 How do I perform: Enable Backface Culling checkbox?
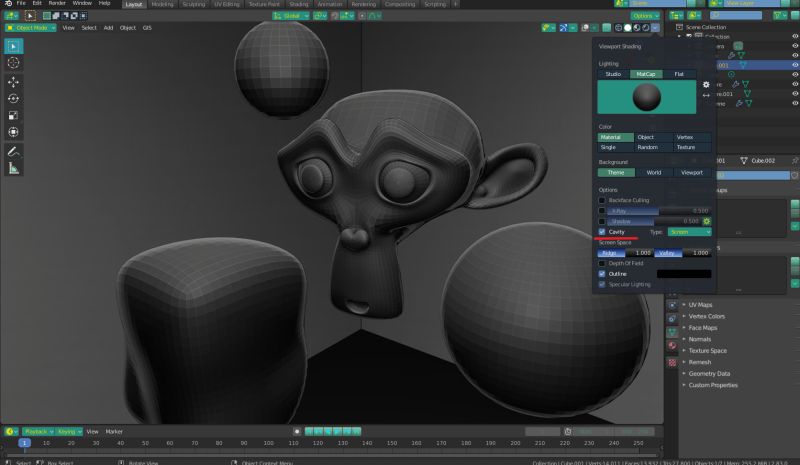(602, 201)
